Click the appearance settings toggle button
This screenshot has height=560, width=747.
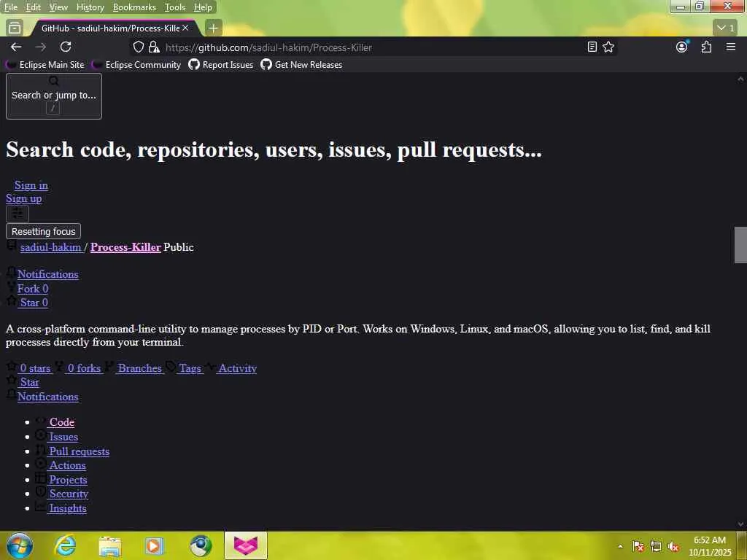(x=18, y=214)
